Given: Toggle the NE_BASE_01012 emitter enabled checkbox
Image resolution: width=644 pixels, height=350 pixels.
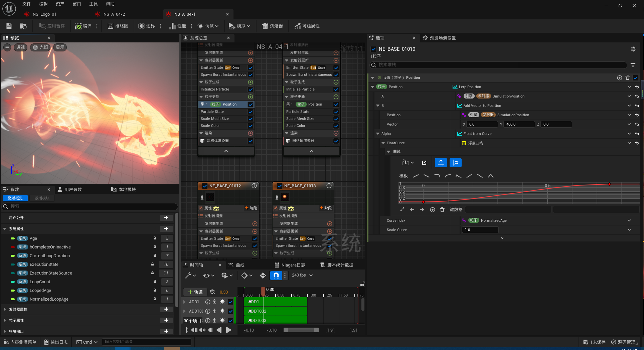Looking at the screenshot, I should tap(205, 186).
